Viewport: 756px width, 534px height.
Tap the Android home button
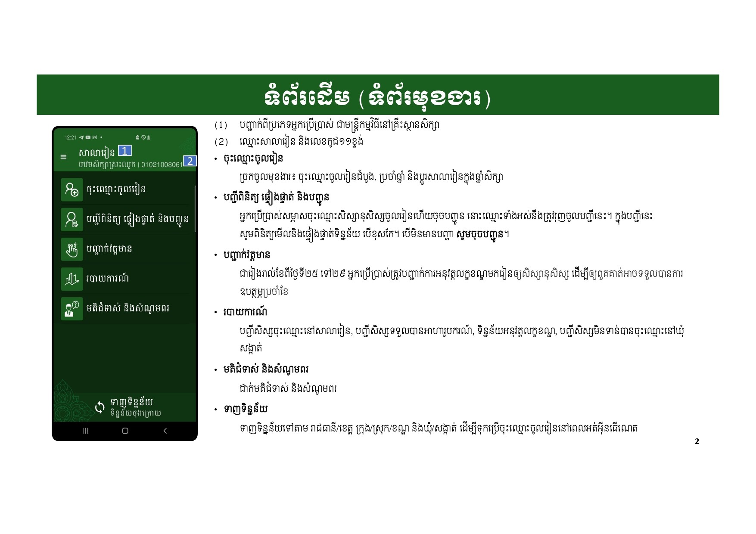[125, 431]
